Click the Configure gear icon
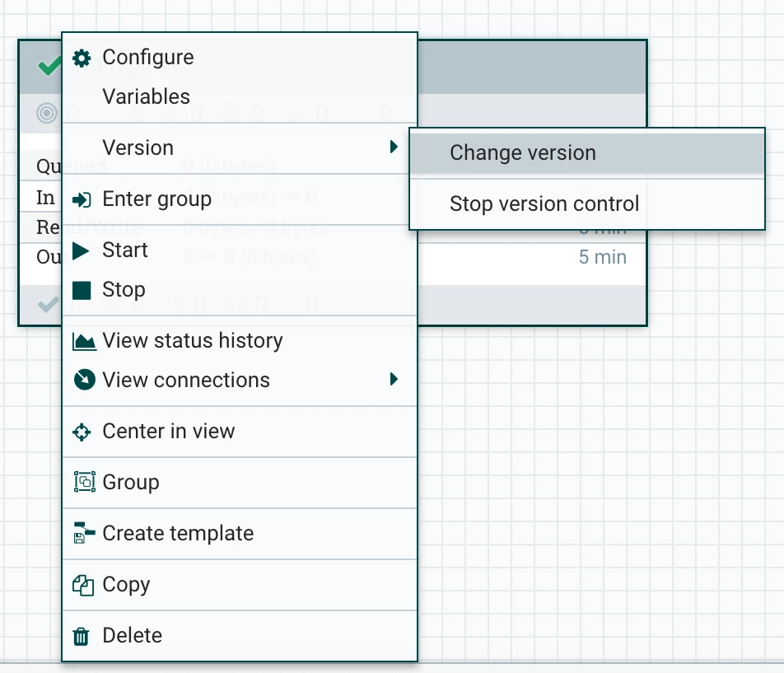The image size is (784, 673). (82, 58)
